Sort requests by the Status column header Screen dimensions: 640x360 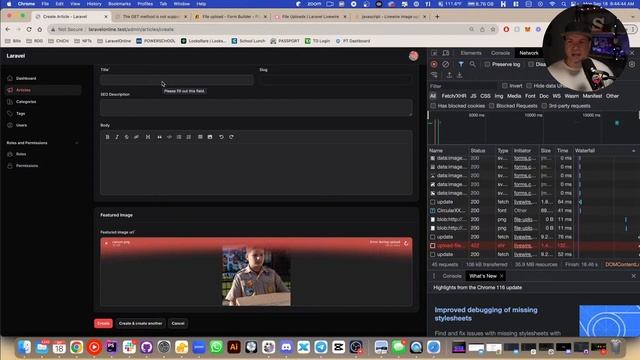tap(478, 151)
